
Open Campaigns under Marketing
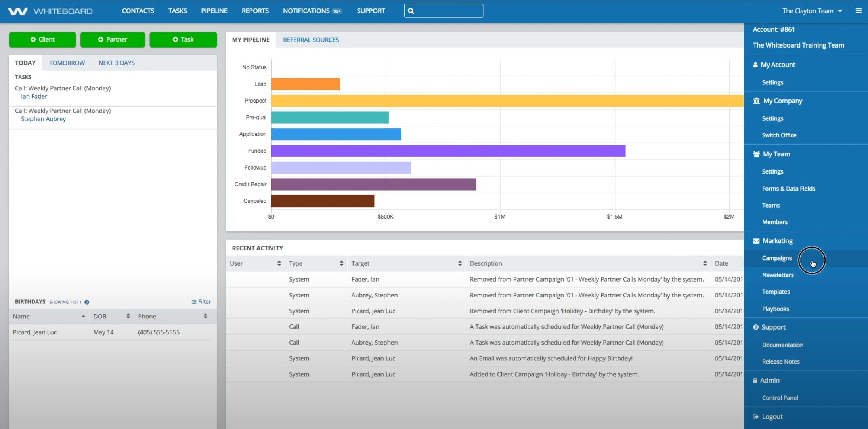tap(776, 258)
